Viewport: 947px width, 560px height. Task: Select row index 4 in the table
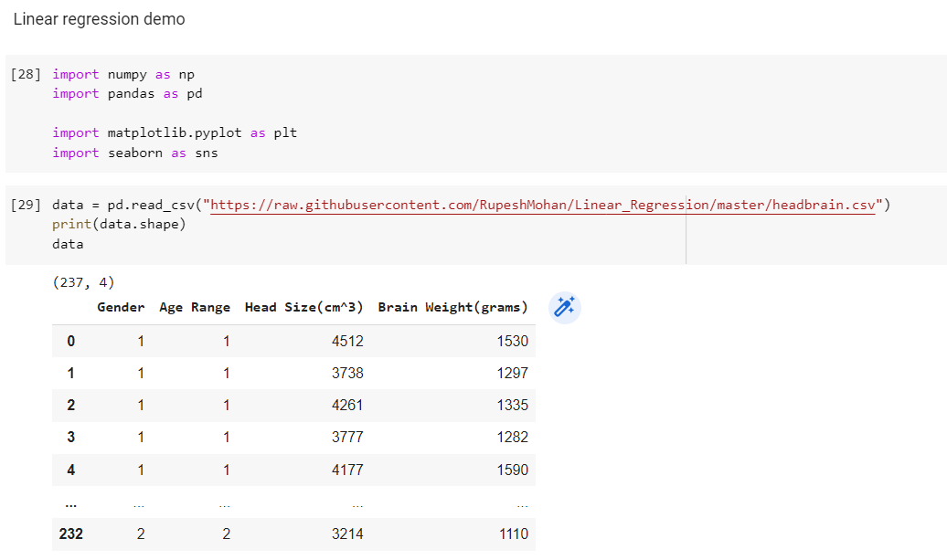70,470
